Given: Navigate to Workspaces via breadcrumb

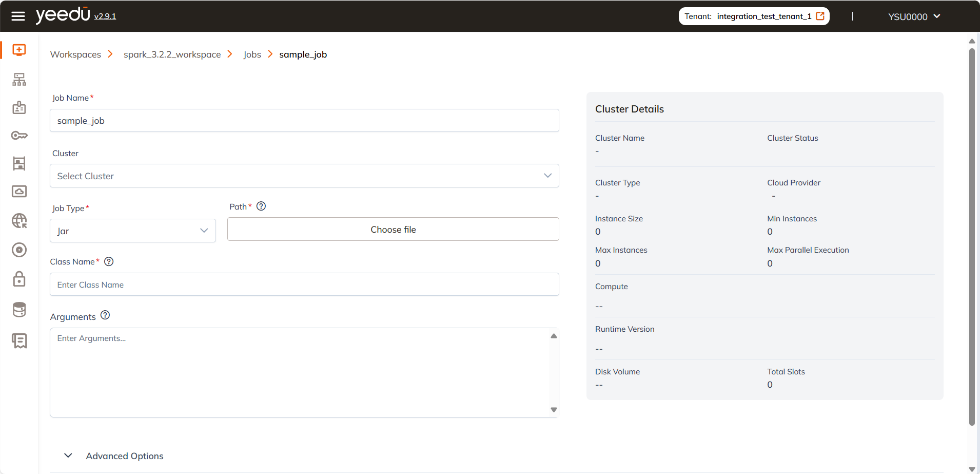Looking at the screenshot, I should tap(75, 54).
